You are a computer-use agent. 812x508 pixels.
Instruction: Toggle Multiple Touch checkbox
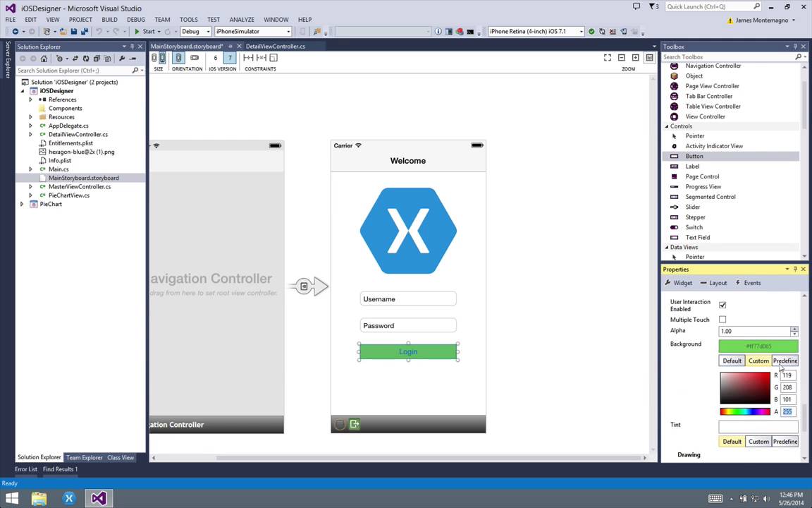pyautogui.click(x=722, y=320)
